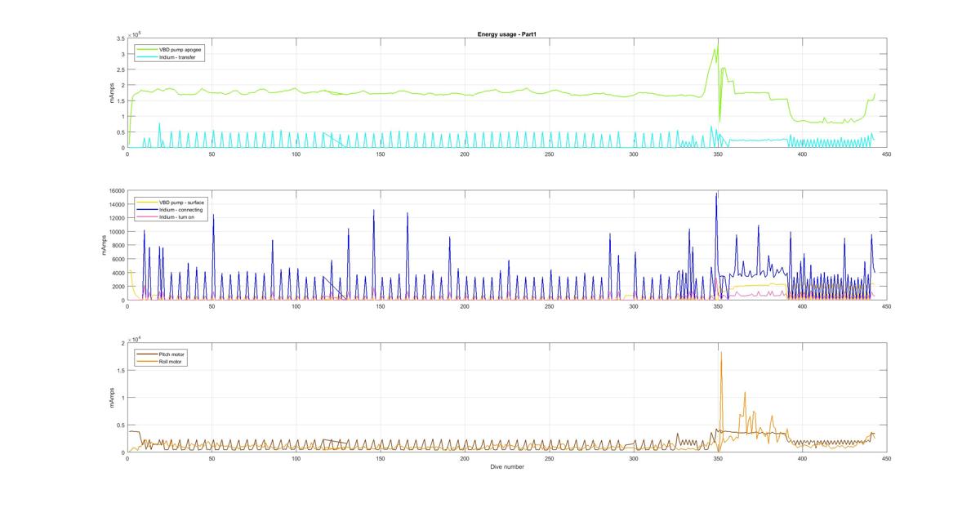Click orange line sample for Roll motor
Screen dimensions: 980x508
[147, 362]
